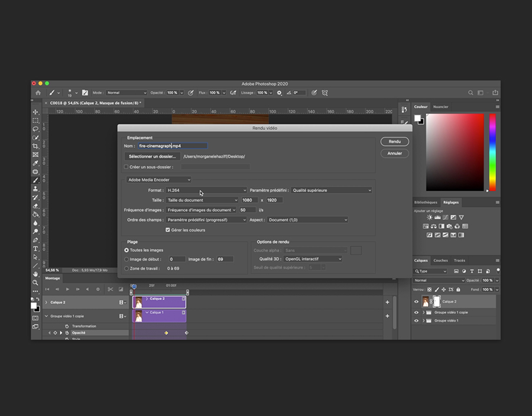Switch to the Nuancier tab
The image size is (532, 416).
440,107
